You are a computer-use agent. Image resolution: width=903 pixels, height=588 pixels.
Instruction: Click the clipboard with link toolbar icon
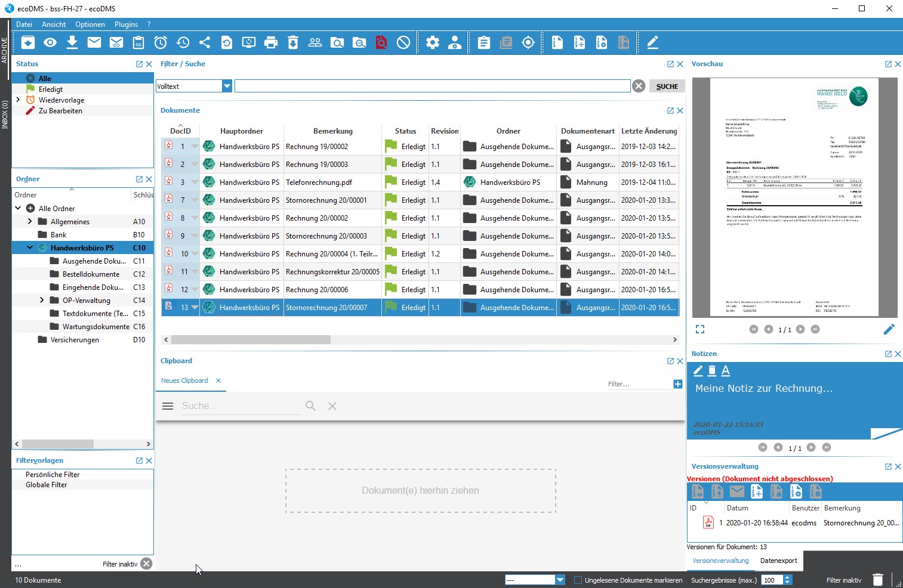click(138, 42)
